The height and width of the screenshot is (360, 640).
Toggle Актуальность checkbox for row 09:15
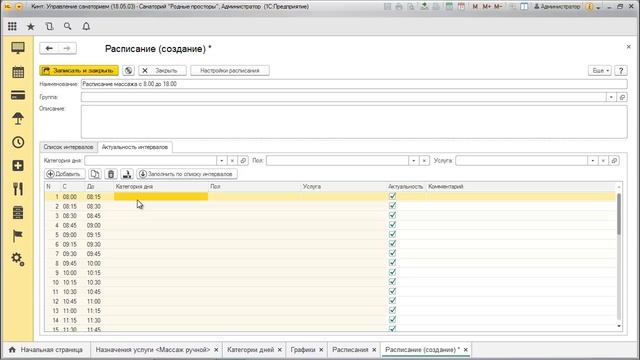pyautogui.click(x=393, y=244)
